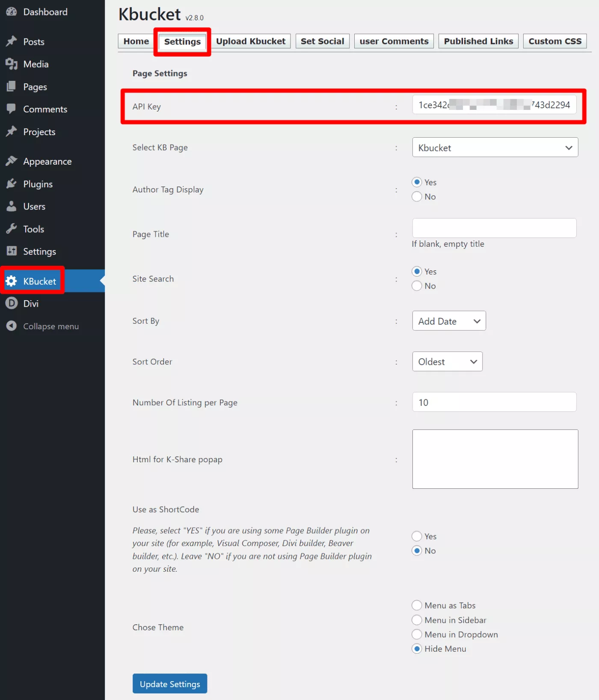The image size is (599, 700).
Task: Select Yes for Author Tag Display
Action: pyautogui.click(x=417, y=182)
